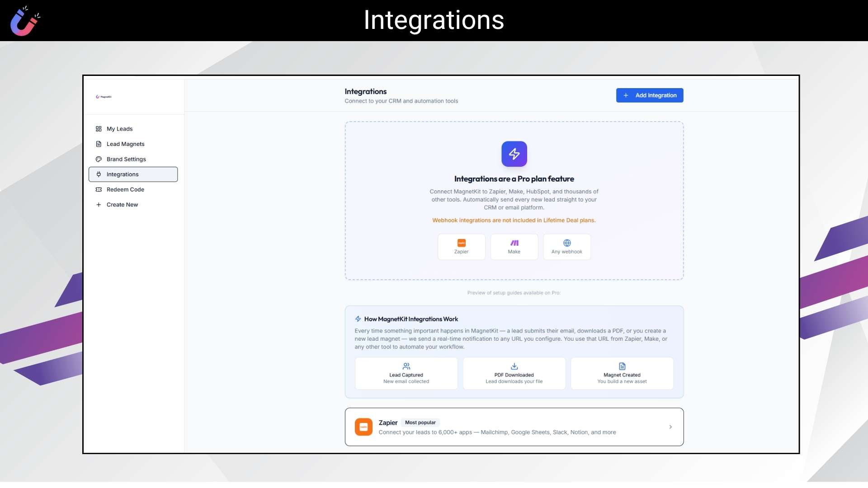The width and height of the screenshot is (868, 488).
Task: Click the PDF Downloaded event card
Action: pos(514,374)
